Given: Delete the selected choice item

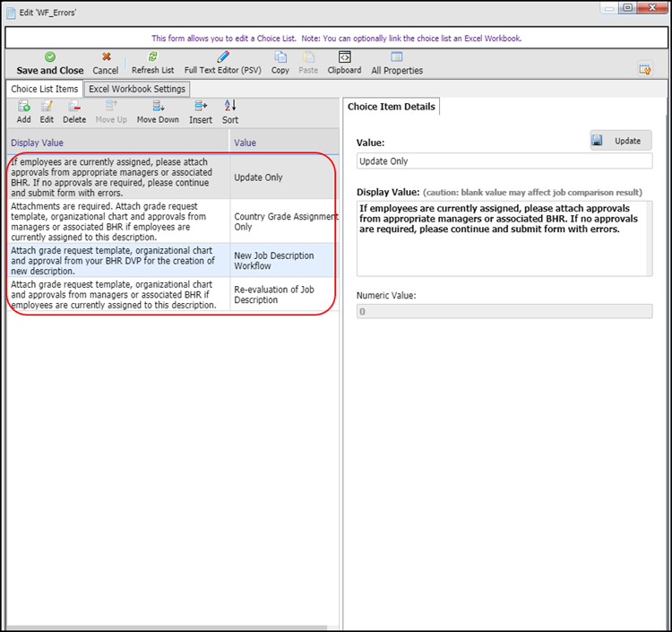Looking at the screenshot, I should pyautogui.click(x=74, y=107).
